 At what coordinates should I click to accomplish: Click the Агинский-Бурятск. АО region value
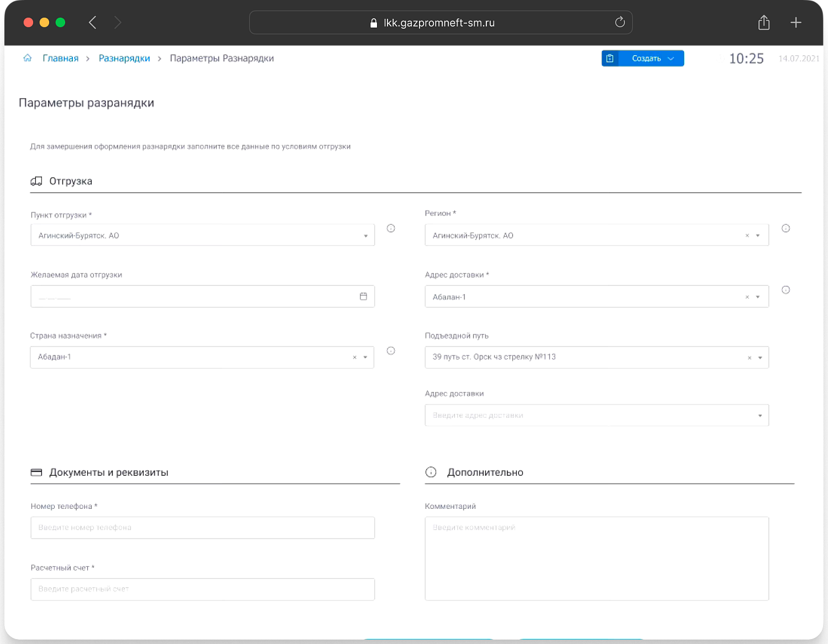[473, 236]
